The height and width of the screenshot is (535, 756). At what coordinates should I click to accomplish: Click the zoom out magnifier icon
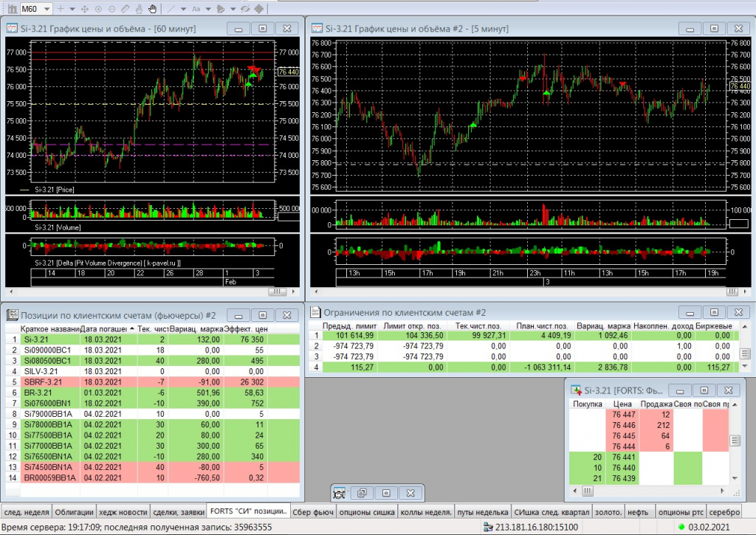click(112, 9)
